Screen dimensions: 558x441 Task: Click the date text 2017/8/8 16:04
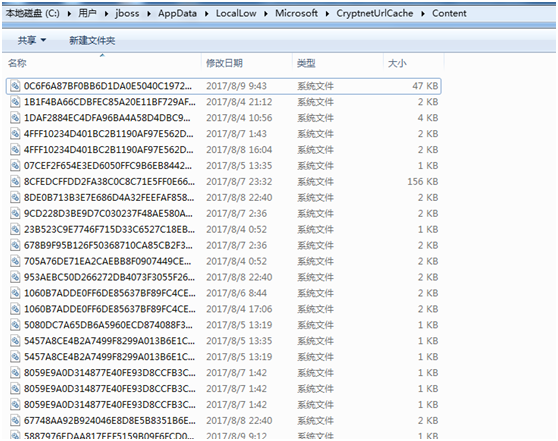[239, 149]
